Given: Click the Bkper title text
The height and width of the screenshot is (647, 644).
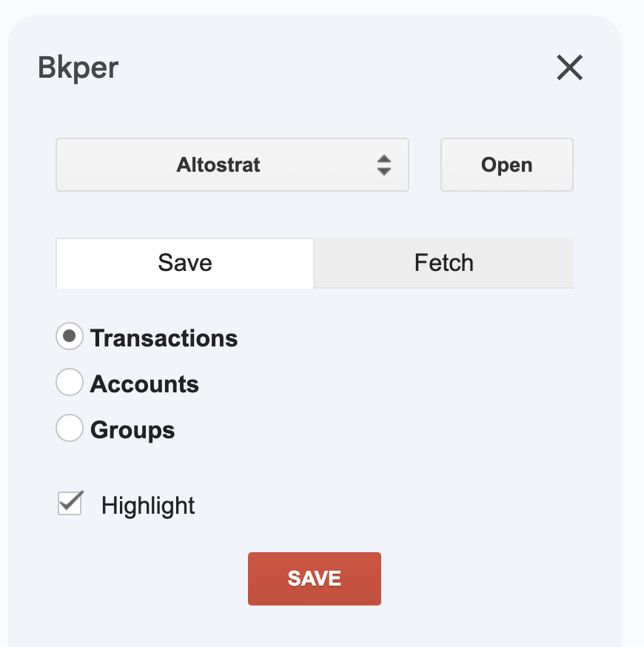Looking at the screenshot, I should click(x=78, y=67).
